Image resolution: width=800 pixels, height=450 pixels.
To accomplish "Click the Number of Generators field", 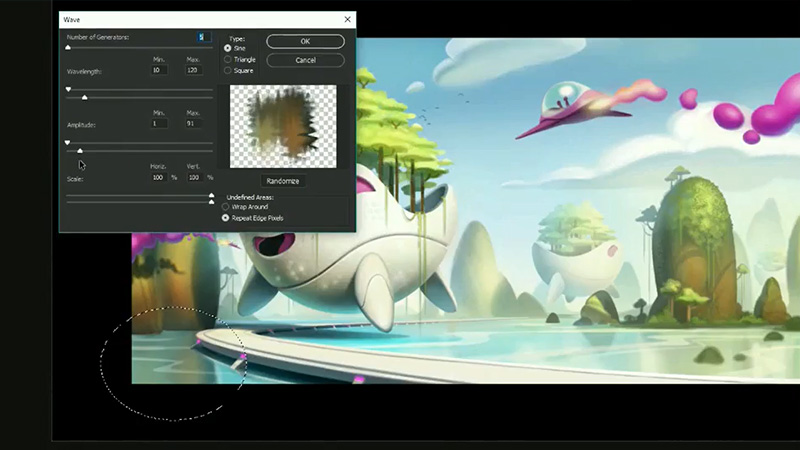I will [204, 37].
